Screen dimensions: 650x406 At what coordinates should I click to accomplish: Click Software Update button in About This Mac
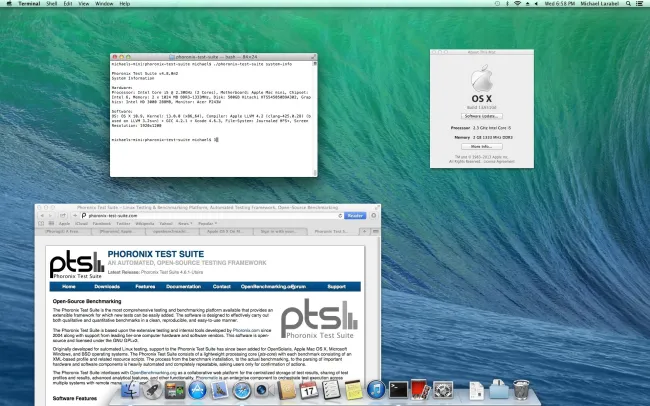[482, 116]
